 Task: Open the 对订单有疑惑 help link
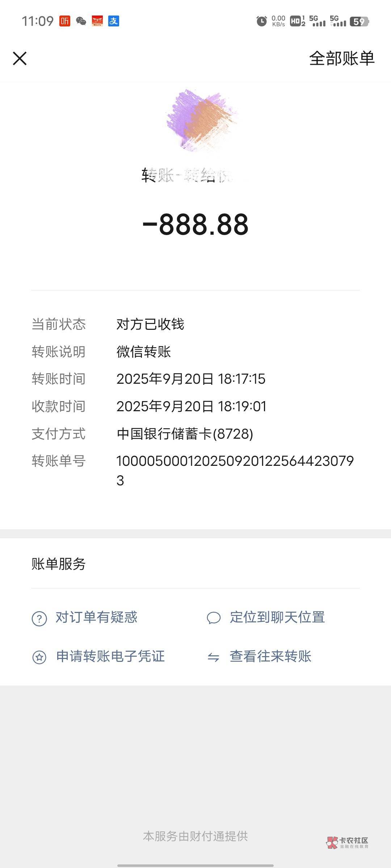click(x=96, y=617)
